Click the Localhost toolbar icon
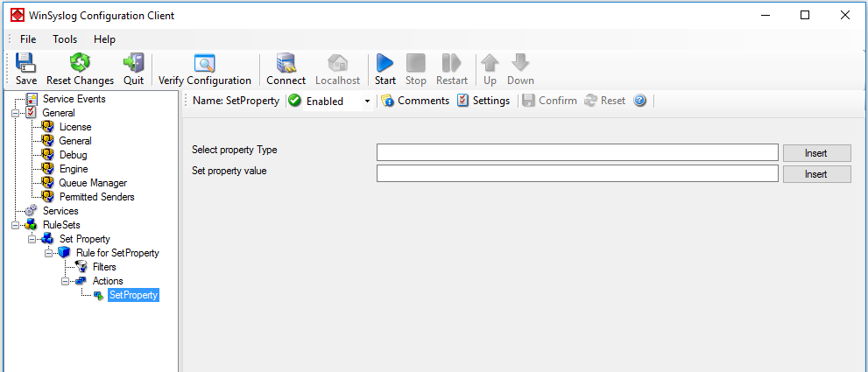Image resolution: width=868 pixels, height=372 pixels. (x=338, y=62)
